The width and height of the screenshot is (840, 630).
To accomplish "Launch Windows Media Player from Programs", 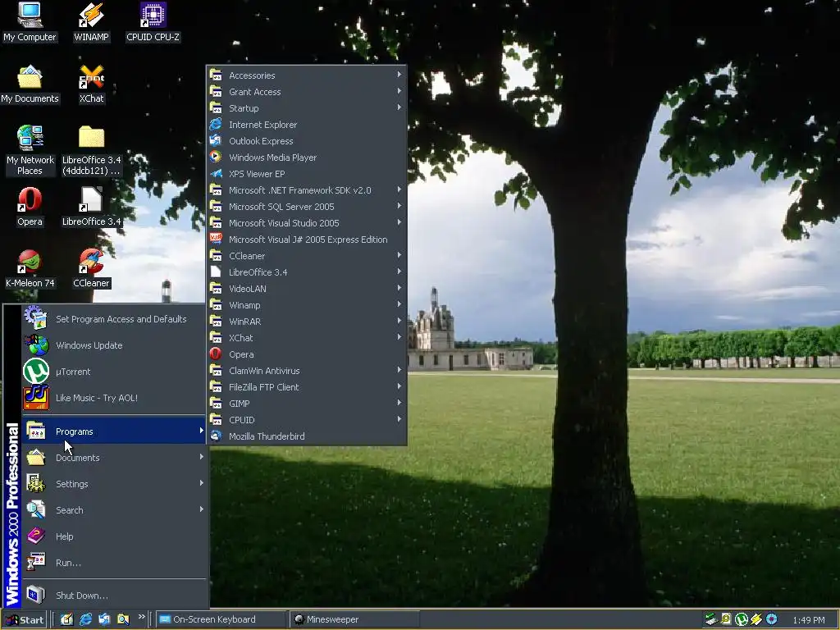I will pyautogui.click(x=307, y=157).
